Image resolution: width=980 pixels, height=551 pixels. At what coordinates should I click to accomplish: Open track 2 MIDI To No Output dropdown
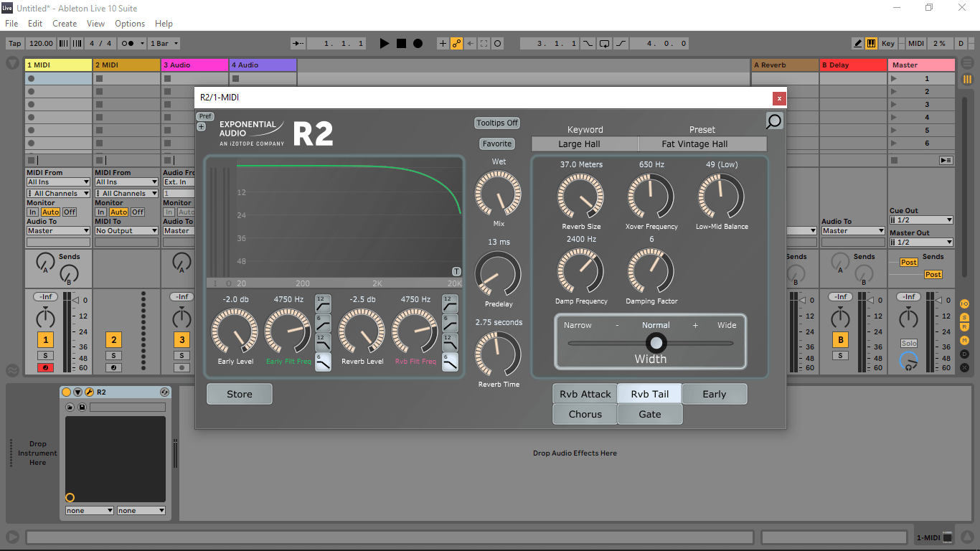coord(126,231)
